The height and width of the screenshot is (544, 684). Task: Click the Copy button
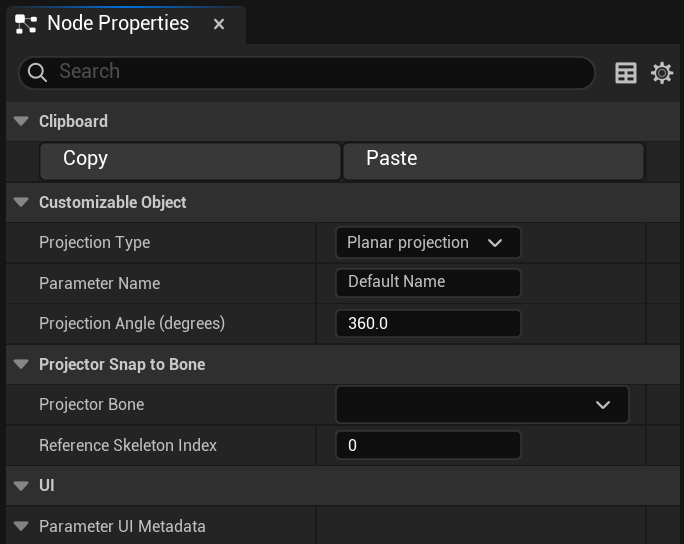click(190, 161)
